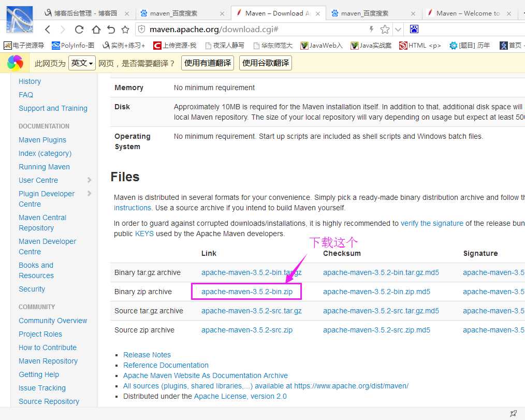Close the 博客后台管理 tab
Viewport: 525px width, 420px height.
(x=126, y=14)
